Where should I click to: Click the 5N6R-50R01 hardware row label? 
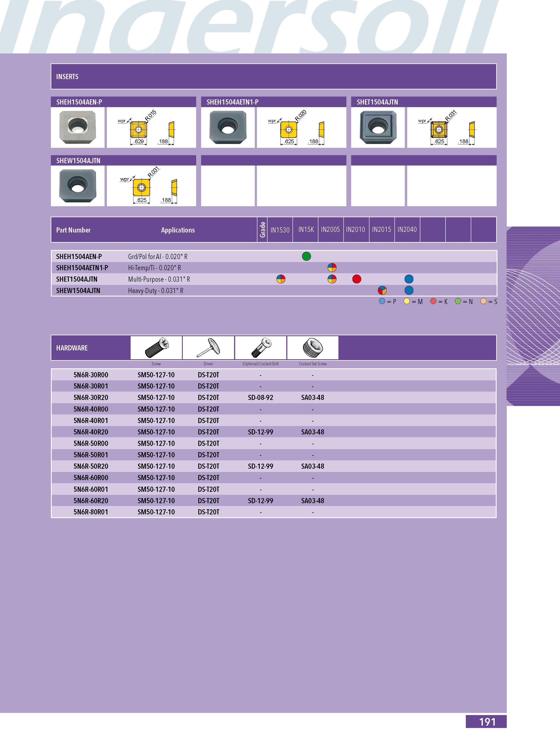click(91, 455)
